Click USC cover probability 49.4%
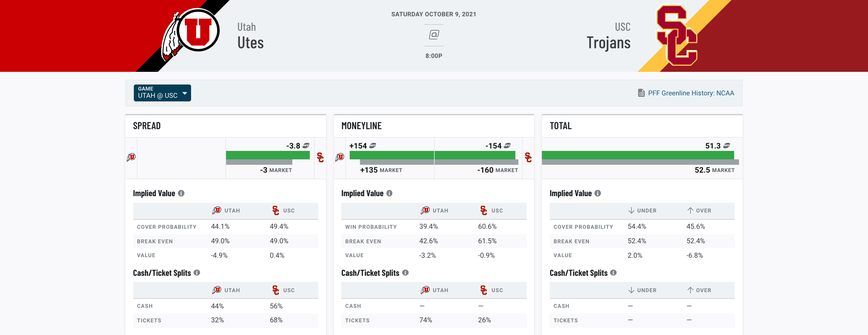This screenshot has width=868, height=335. coord(279,226)
